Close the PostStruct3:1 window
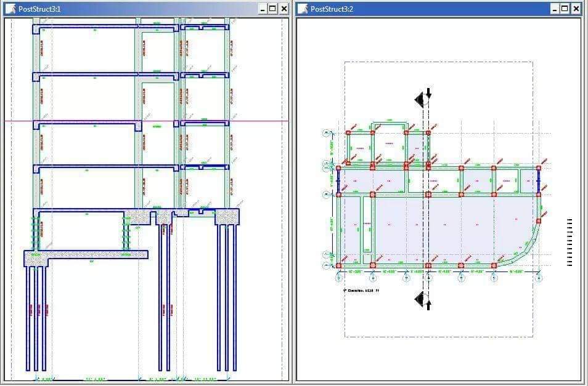The height and width of the screenshot is (386, 588). [284, 9]
